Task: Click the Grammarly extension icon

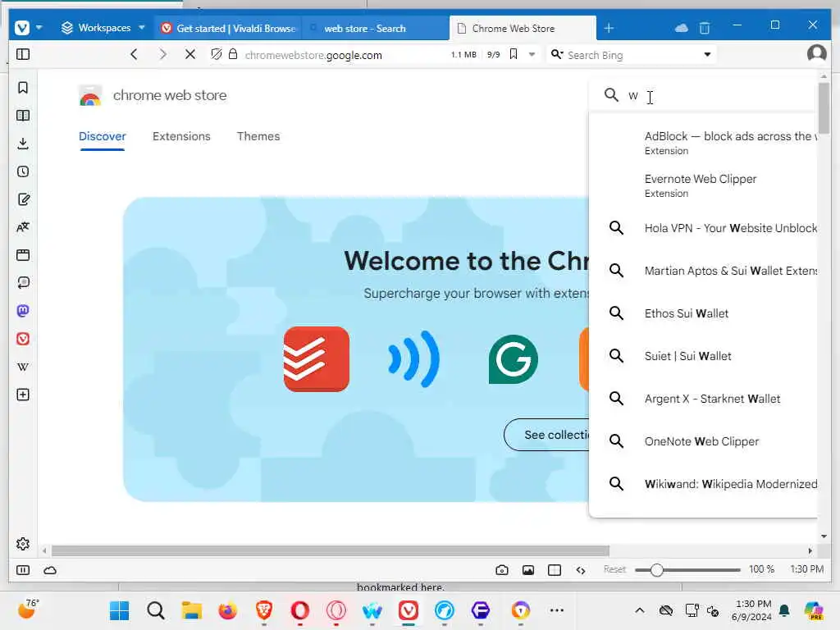Action: 514,359
